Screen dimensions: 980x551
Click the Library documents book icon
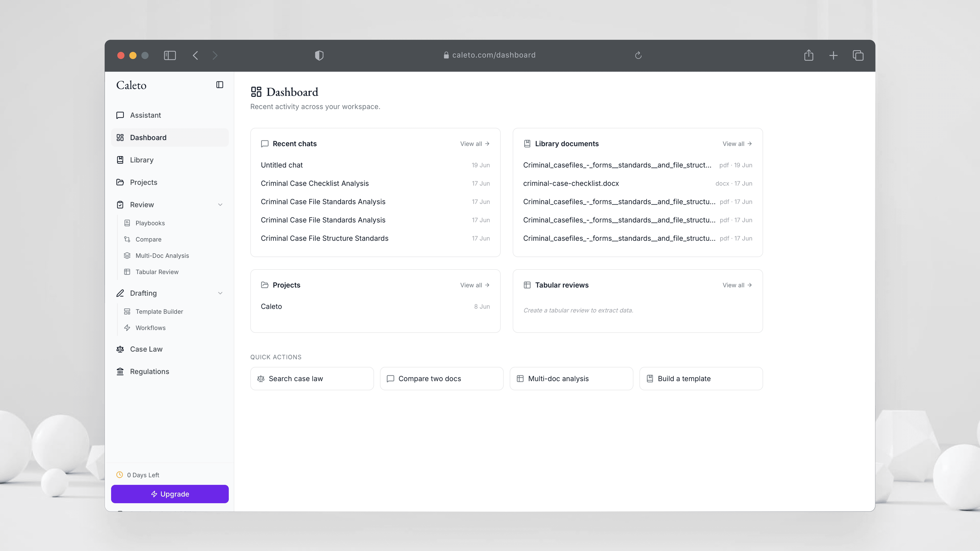(527, 144)
